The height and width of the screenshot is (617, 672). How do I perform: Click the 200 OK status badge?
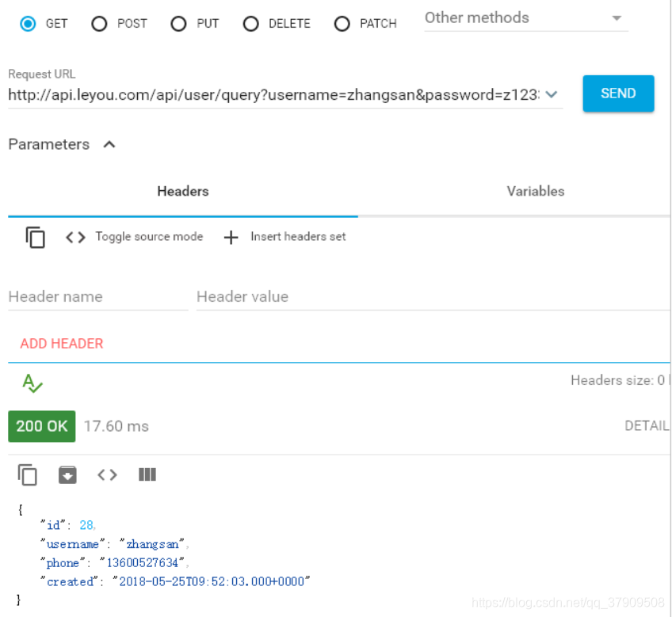(41, 426)
